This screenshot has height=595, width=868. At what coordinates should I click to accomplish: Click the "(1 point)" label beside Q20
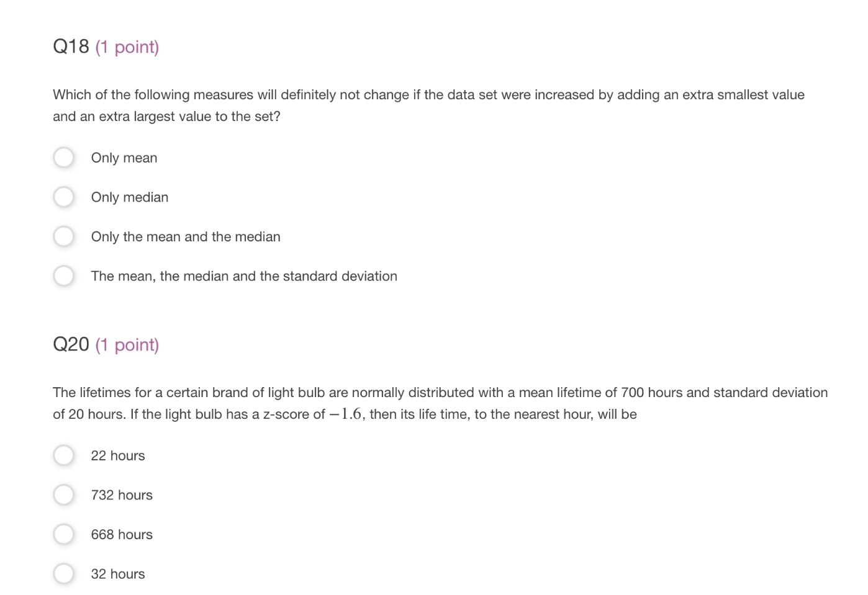point(127,345)
